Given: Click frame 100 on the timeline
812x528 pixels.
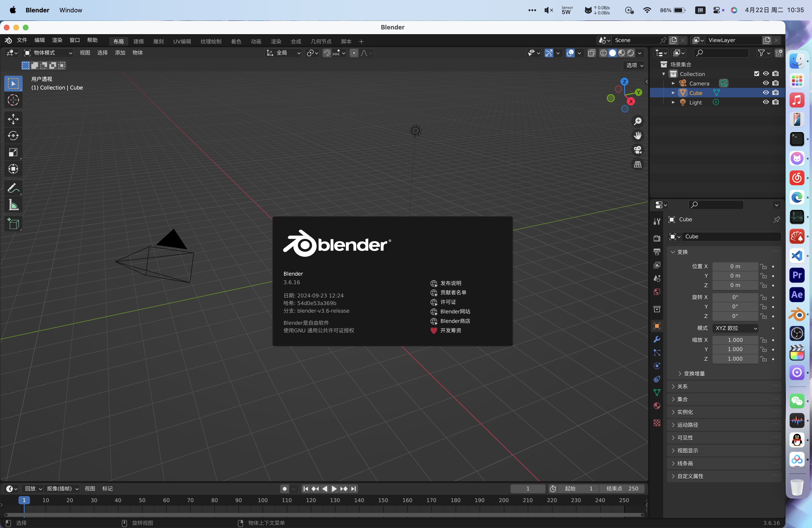Looking at the screenshot, I should (262, 500).
